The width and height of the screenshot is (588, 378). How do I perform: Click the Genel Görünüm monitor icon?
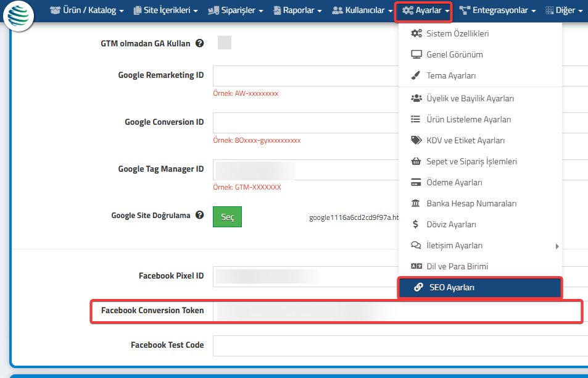[416, 54]
